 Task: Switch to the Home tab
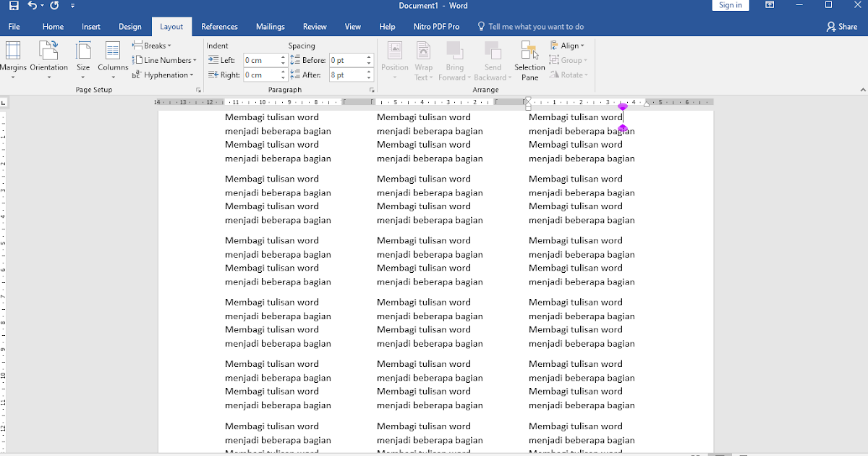pyautogui.click(x=53, y=27)
